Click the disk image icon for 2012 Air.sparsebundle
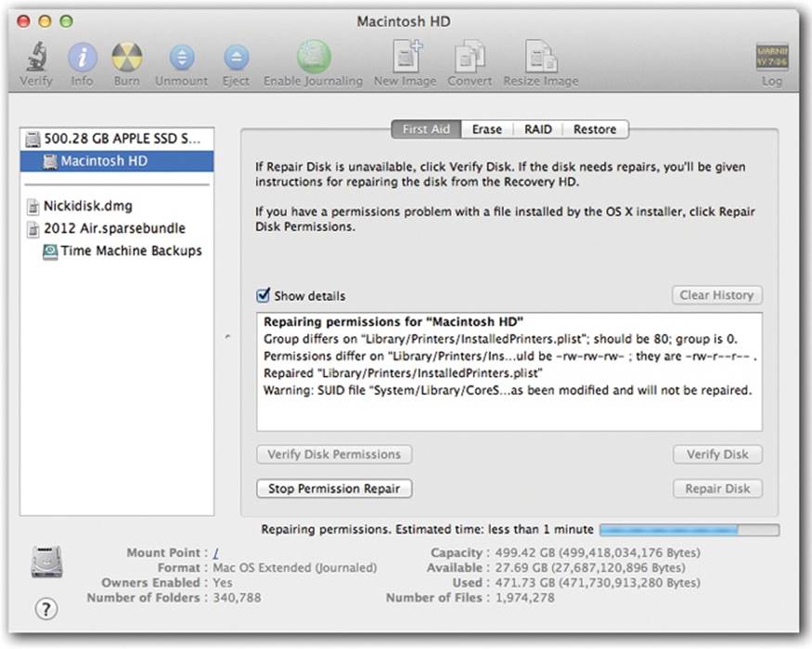812x649 pixels. click(33, 228)
